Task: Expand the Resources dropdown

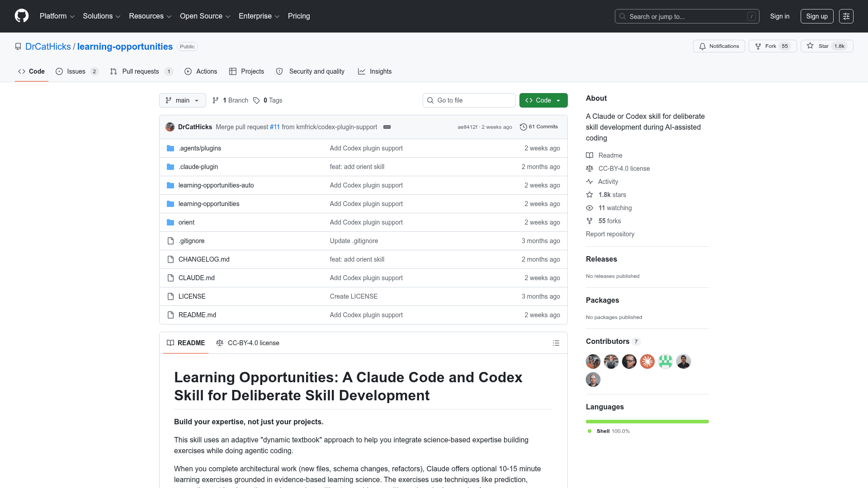Action: [150, 16]
